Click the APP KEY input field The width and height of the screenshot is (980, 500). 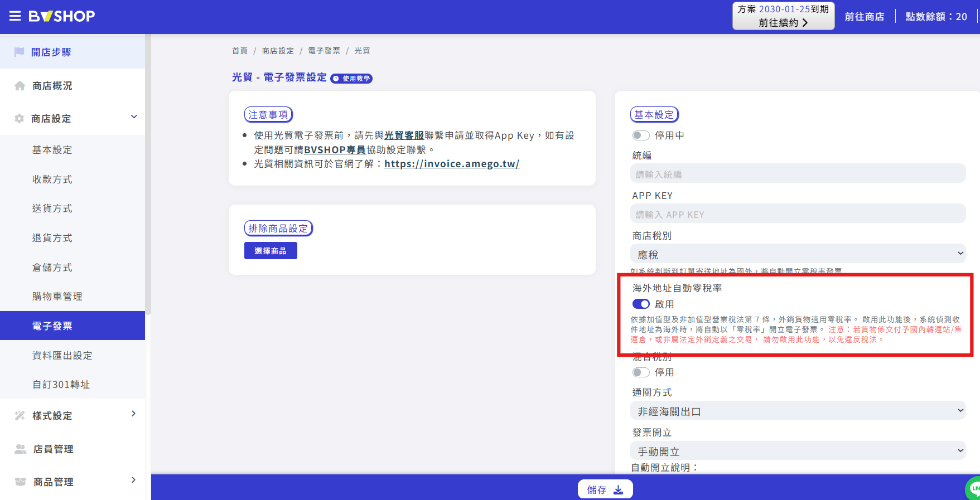point(798,213)
